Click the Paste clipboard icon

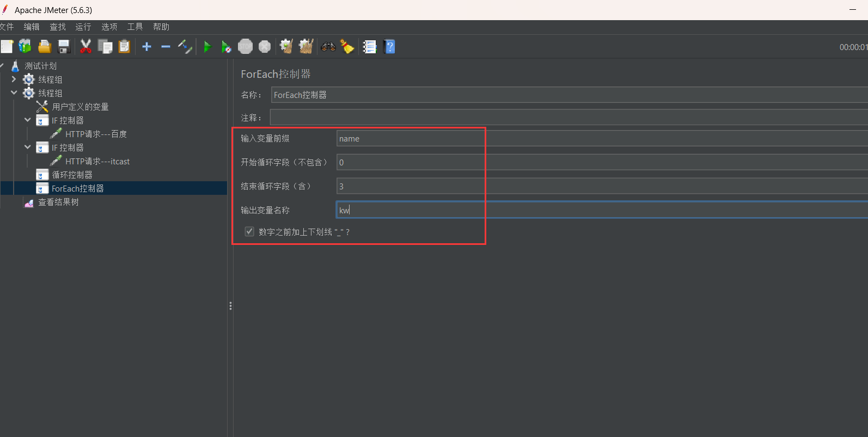125,47
